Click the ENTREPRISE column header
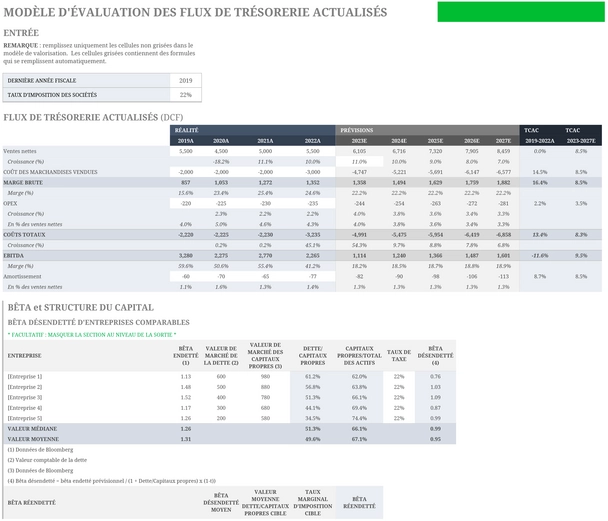Viewport: 608px width, 521px height. pyautogui.click(x=24, y=356)
